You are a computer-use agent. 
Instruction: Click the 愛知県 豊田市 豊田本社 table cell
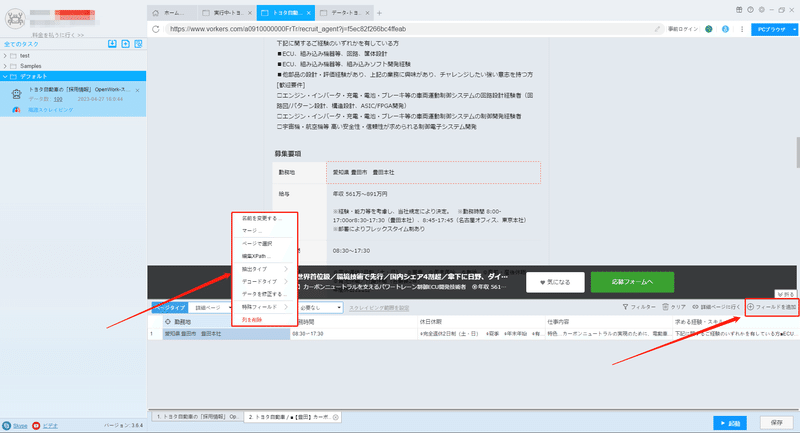pyautogui.click(x=227, y=334)
